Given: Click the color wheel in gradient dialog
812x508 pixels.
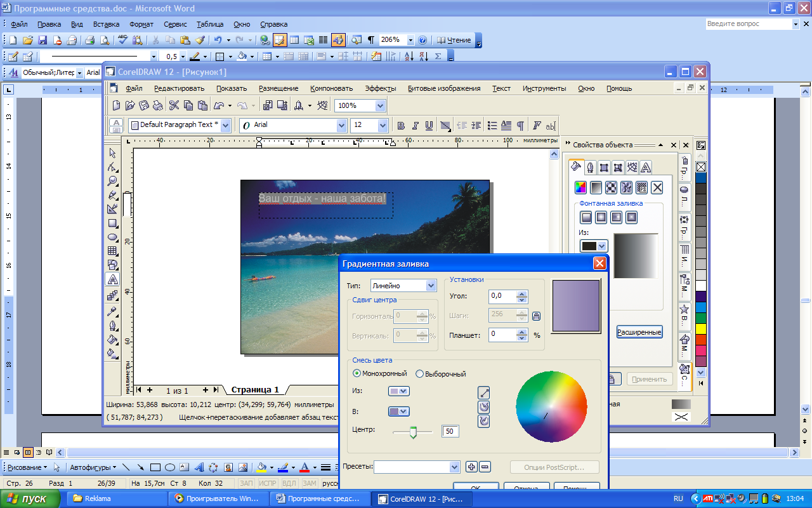Looking at the screenshot, I should tap(551, 407).
